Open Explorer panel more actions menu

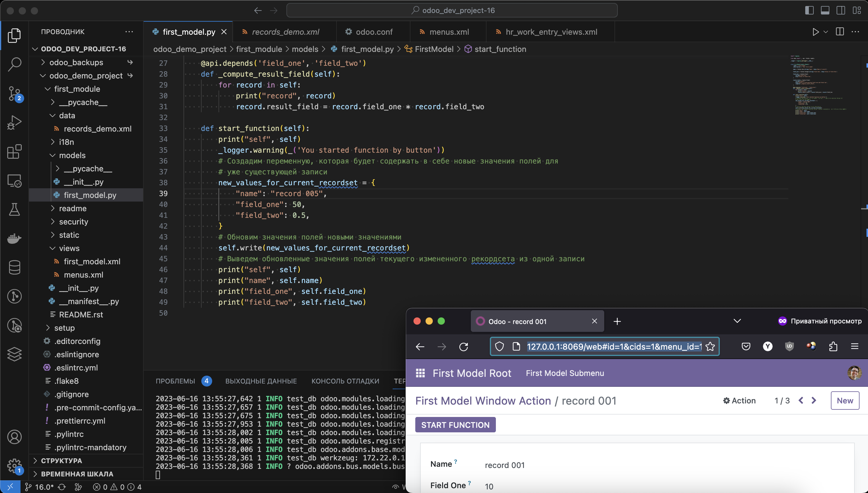tap(129, 32)
